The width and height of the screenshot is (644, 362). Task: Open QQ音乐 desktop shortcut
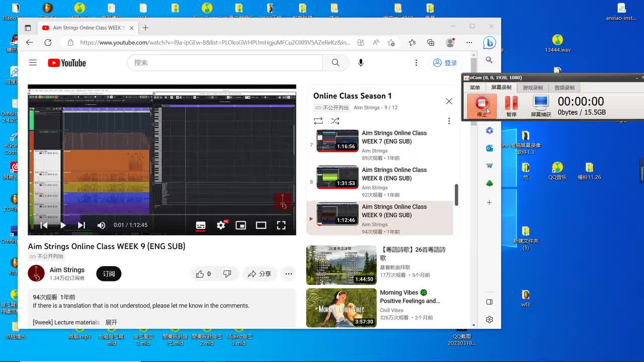tap(557, 171)
